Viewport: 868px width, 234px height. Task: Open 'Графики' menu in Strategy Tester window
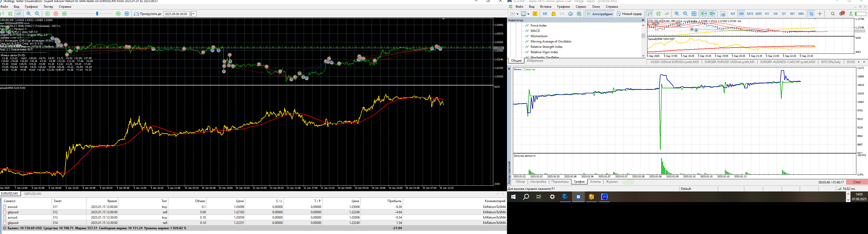click(31, 7)
